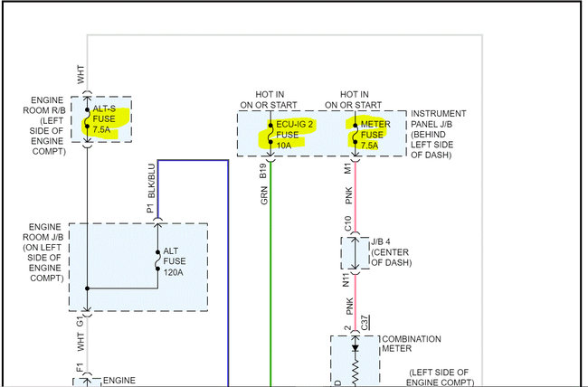Click the PNK label between N11 and C37

tap(349, 306)
